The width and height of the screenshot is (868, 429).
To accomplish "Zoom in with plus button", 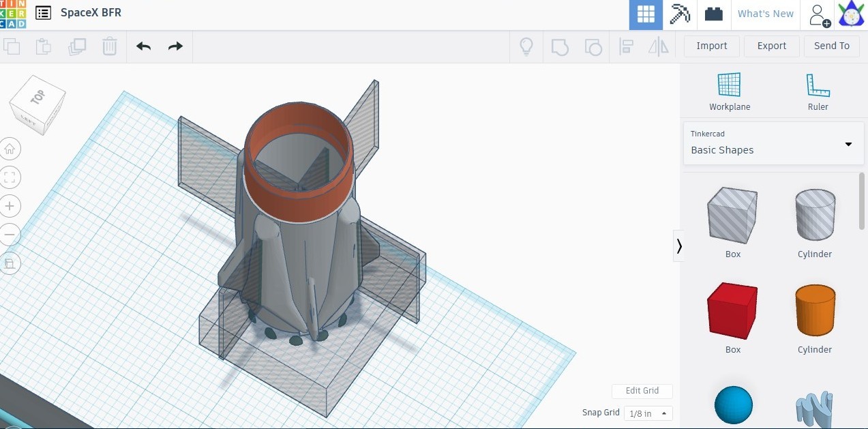I will (10, 206).
